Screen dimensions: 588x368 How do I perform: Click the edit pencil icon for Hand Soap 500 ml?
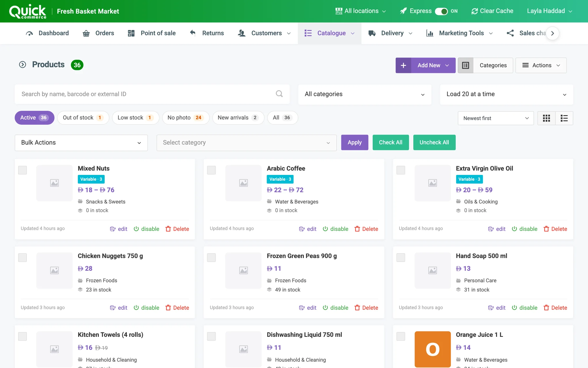[x=491, y=308]
